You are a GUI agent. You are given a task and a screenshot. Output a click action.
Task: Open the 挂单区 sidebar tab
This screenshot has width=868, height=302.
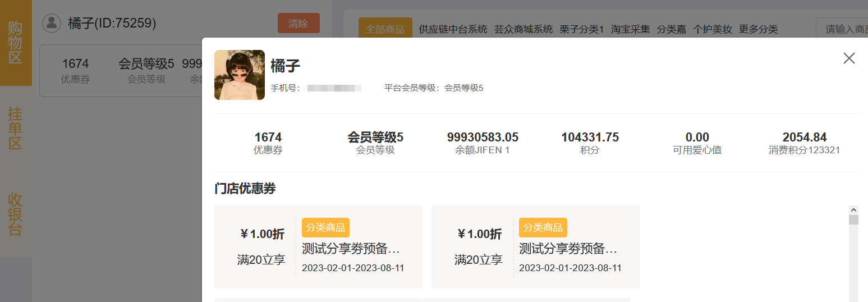point(15,129)
